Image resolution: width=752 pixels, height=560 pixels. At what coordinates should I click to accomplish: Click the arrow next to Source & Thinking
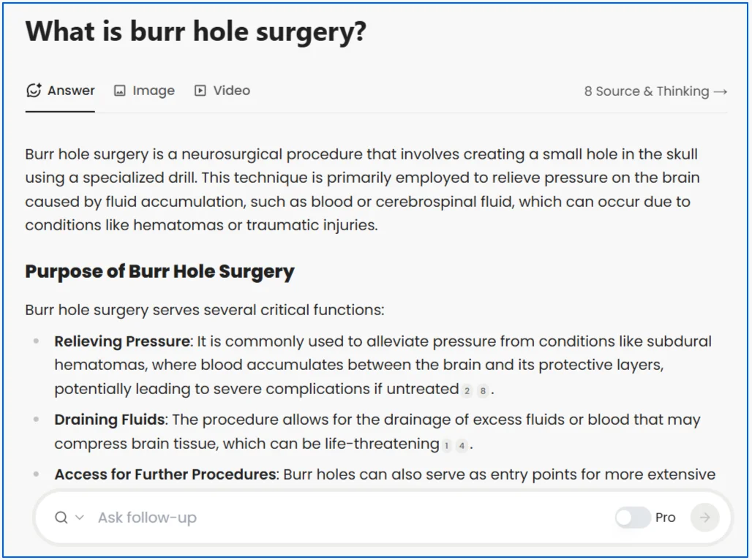pyautogui.click(x=721, y=91)
